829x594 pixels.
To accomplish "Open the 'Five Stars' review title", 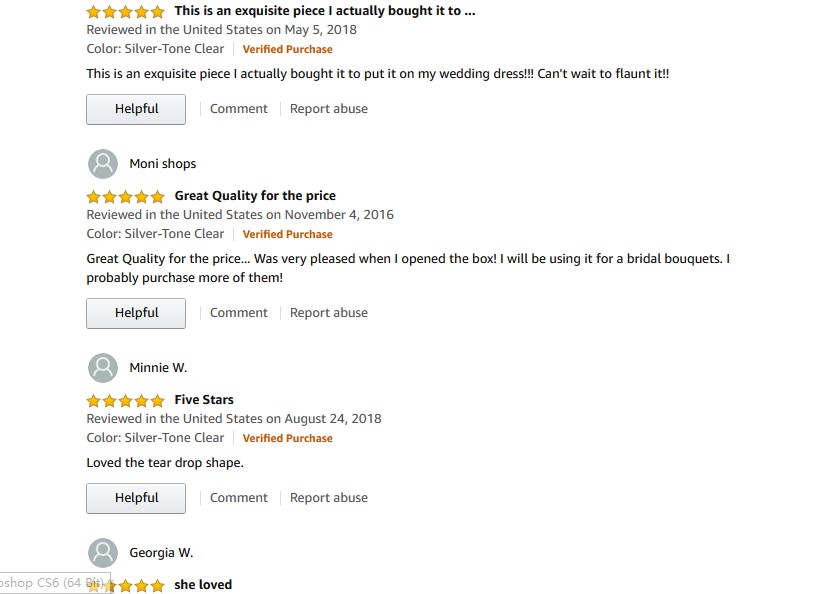I will point(204,400).
